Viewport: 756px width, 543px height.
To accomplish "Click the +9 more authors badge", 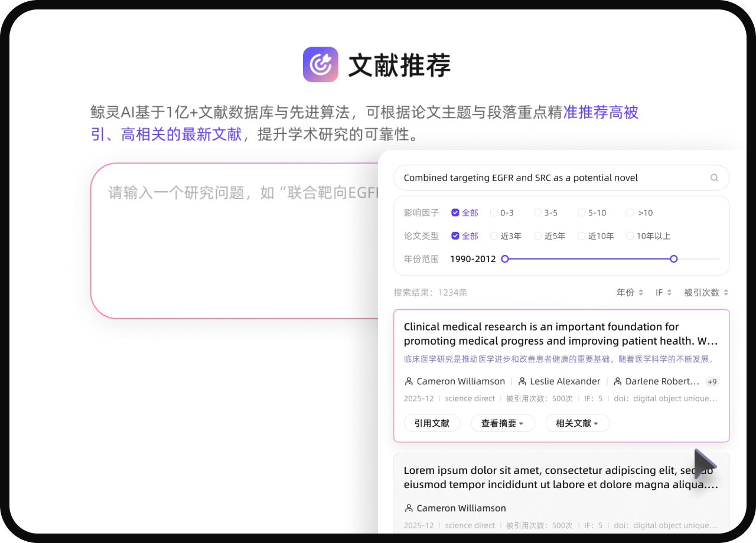I will pos(712,382).
